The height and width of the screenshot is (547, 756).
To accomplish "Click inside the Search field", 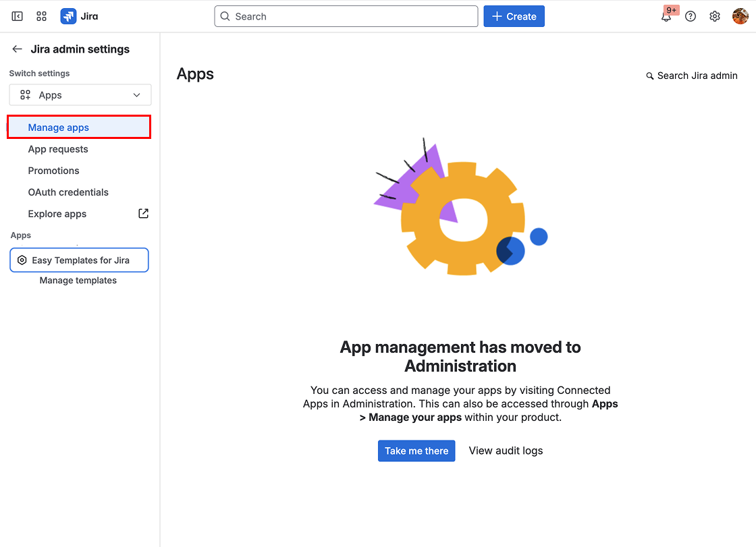I will [346, 16].
